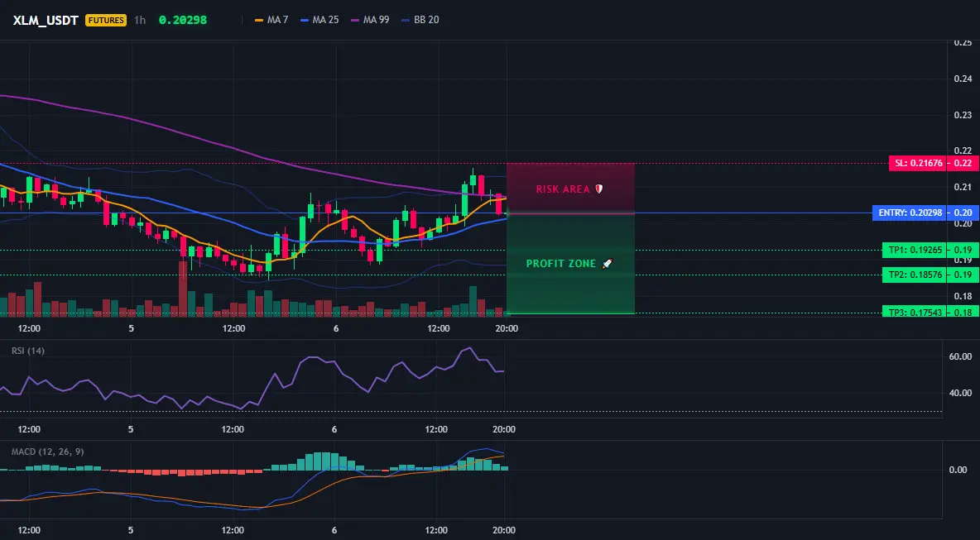980x540 pixels.
Task: Click the RSI (14) indicator label
Action: (x=28, y=351)
